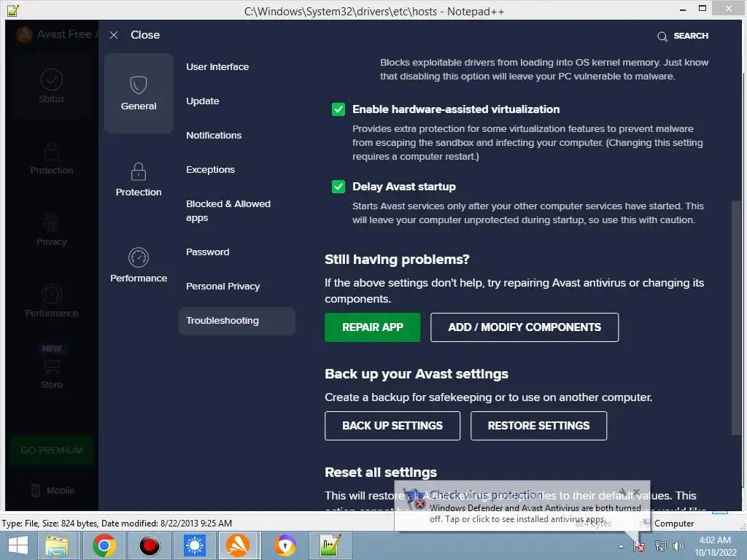Viewport: 747px width, 560px height.
Task: Click the X icon beside Close
Action: [113, 35]
